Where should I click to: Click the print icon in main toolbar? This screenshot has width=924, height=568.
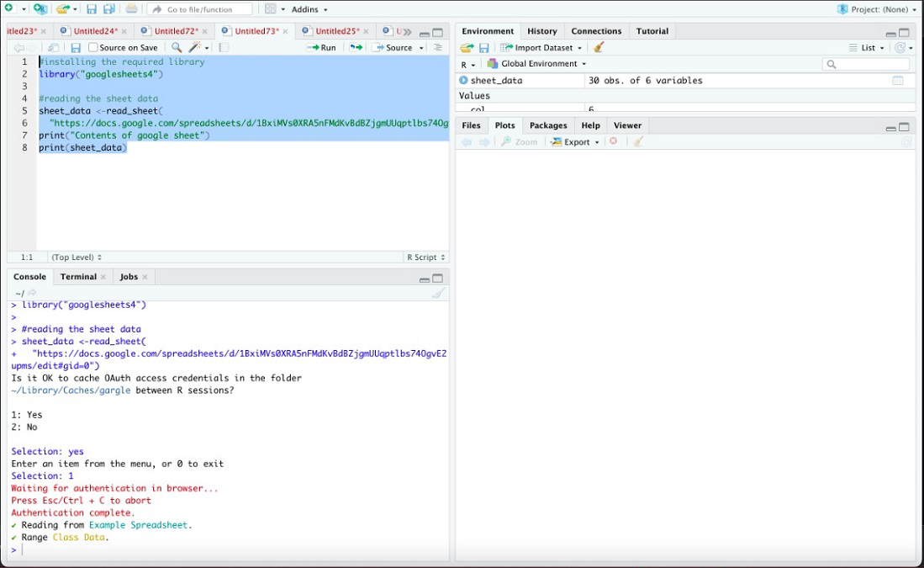[131, 9]
